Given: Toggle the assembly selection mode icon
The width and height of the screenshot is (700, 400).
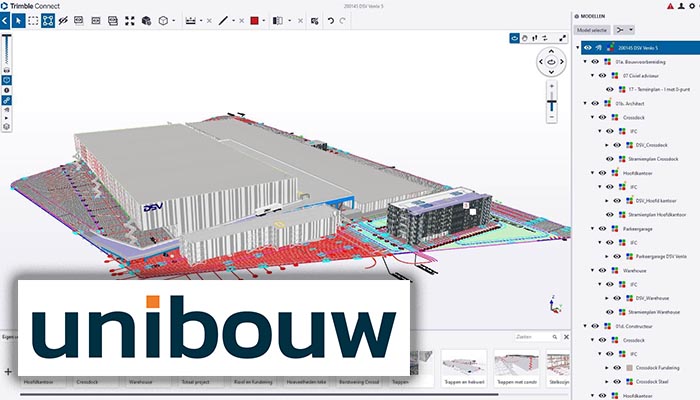Looking at the screenshot, I should pos(48,21).
